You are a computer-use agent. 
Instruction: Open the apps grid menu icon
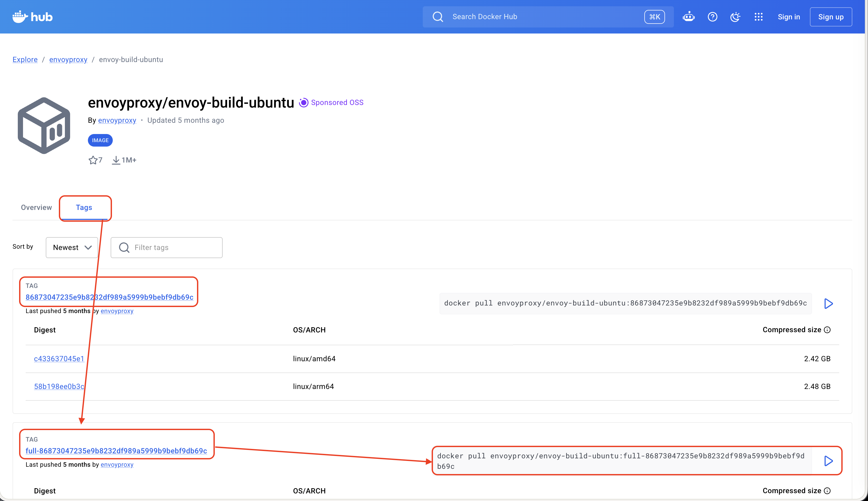click(758, 16)
